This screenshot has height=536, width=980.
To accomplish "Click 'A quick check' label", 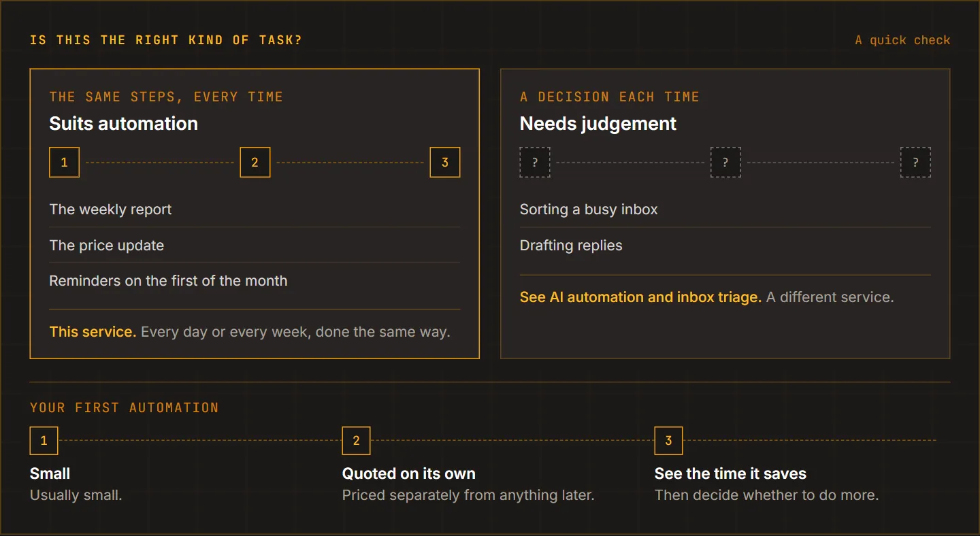I will (x=902, y=40).
